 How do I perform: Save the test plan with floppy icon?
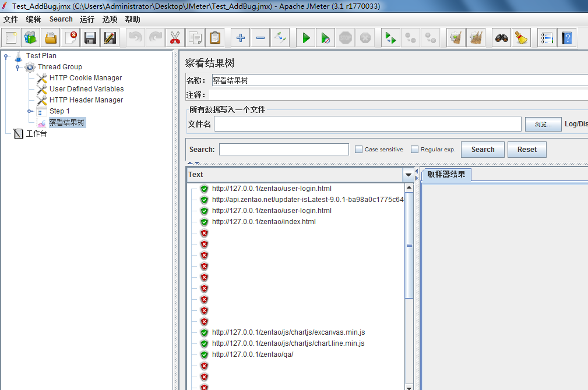tap(90, 37)
